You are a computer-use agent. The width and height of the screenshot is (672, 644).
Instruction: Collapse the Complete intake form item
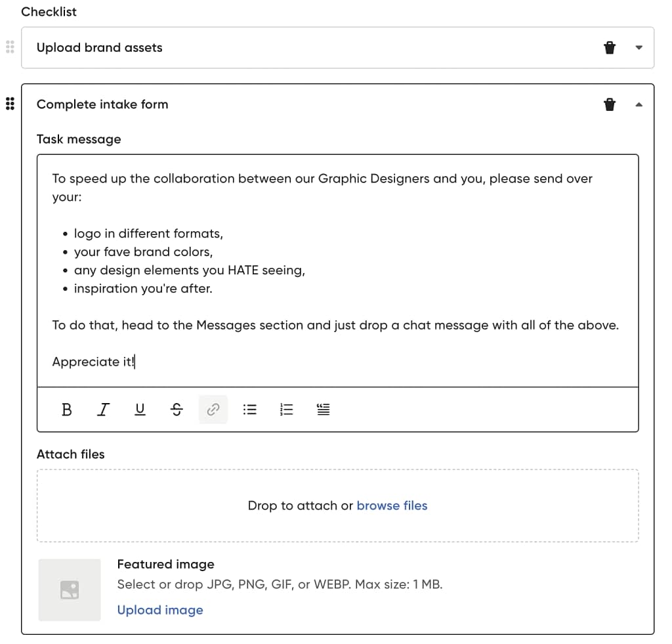pos(639,104)
